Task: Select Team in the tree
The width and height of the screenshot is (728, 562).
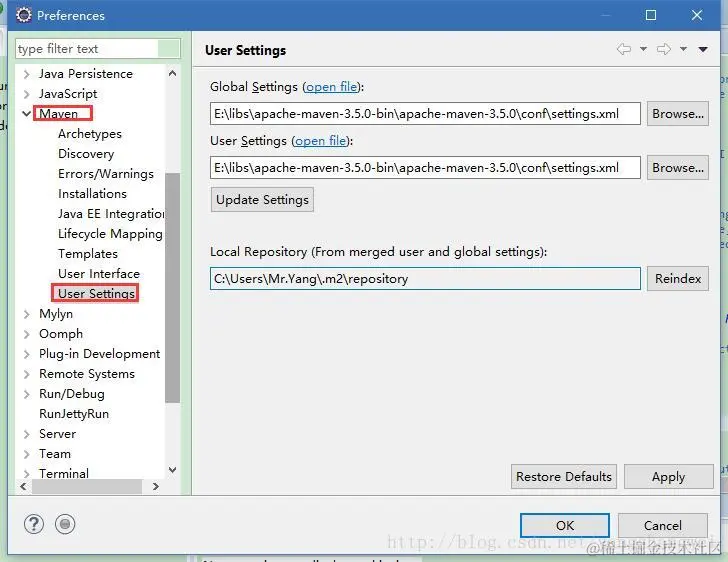Action: coord(55,454)
